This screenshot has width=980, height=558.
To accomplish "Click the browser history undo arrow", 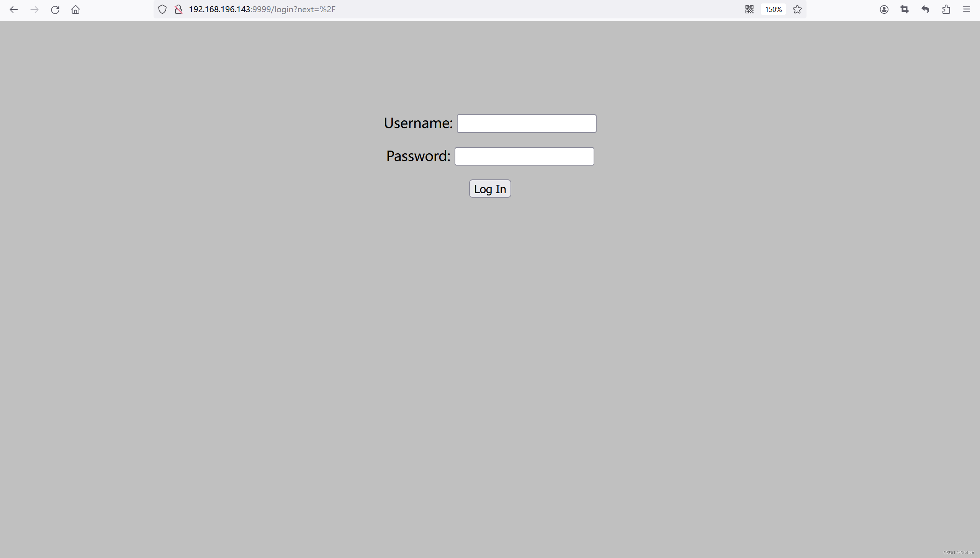I will point(926,10).
